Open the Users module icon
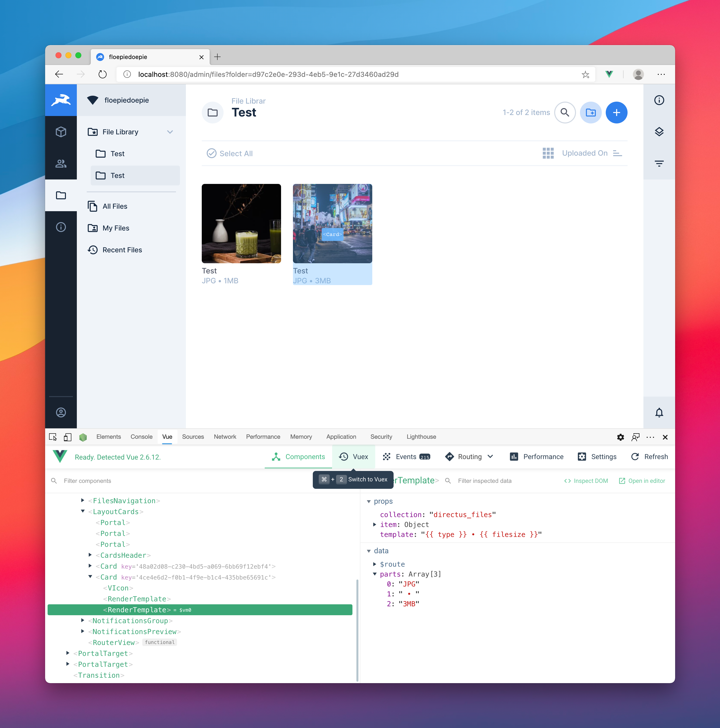The height and width of the screenshot is (728, 720). [61, 164]
